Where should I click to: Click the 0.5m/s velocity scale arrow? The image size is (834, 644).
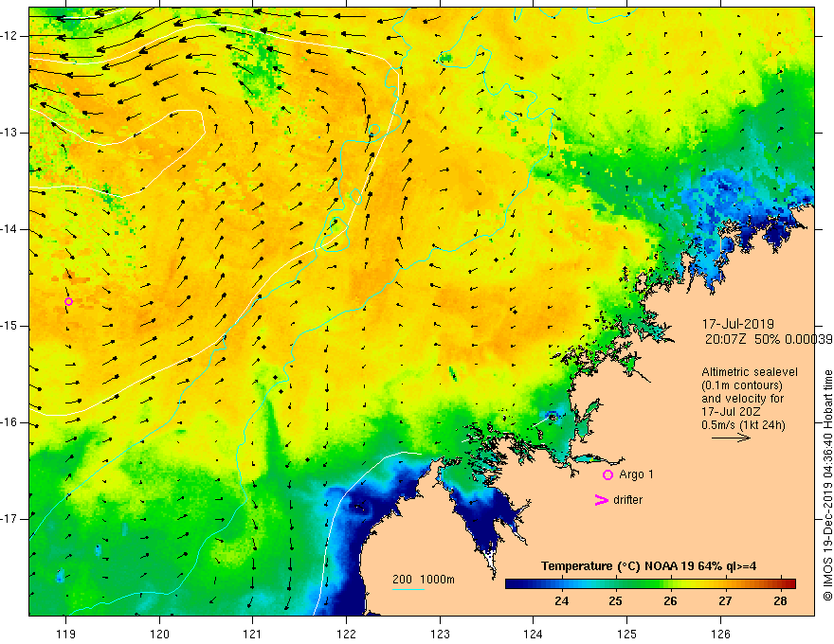[731, 438]
